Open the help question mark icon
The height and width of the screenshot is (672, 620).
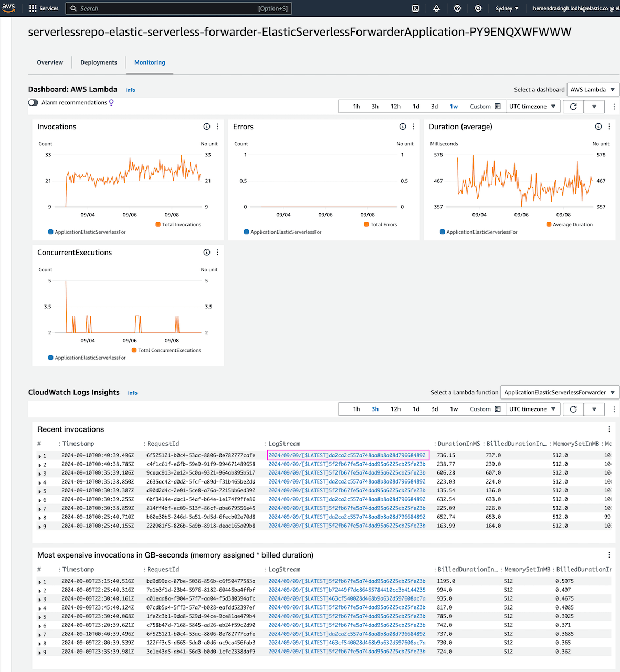click(457, 8)
